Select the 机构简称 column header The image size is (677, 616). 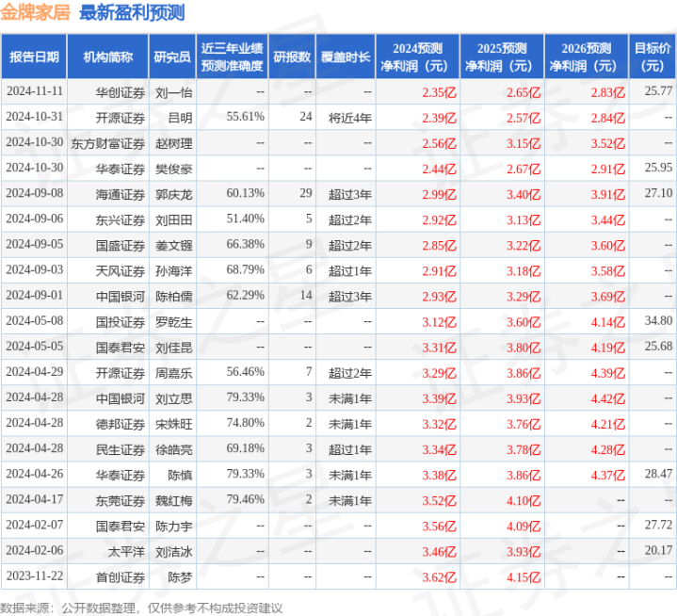(x=108, y=57)
